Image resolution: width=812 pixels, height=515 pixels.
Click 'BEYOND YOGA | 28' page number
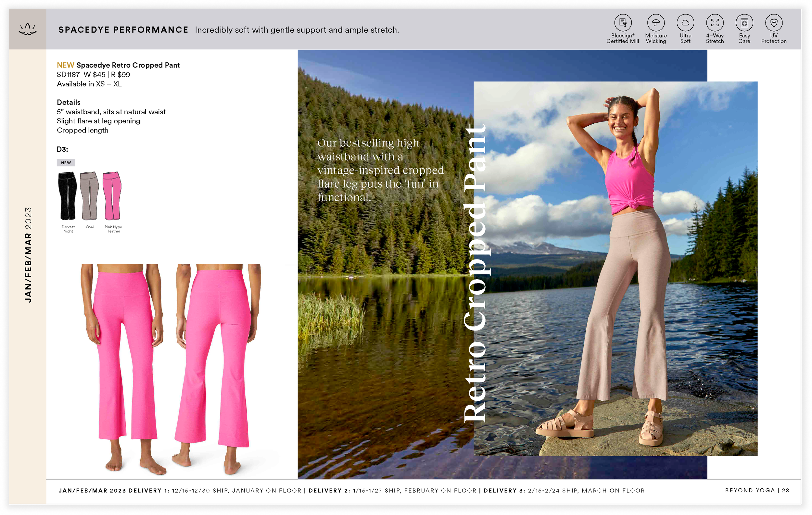pyautogui.click(x=757, y=490)
